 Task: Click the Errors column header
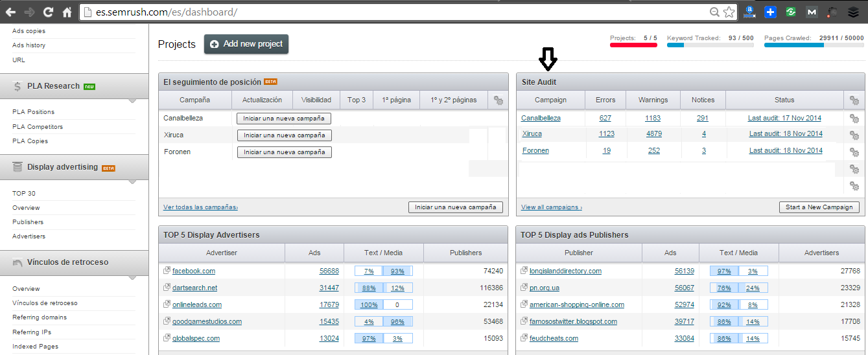[605, 100]
